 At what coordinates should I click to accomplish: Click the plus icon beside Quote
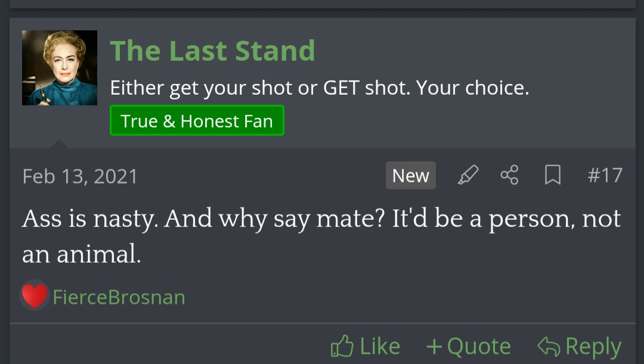coord(434,346)
